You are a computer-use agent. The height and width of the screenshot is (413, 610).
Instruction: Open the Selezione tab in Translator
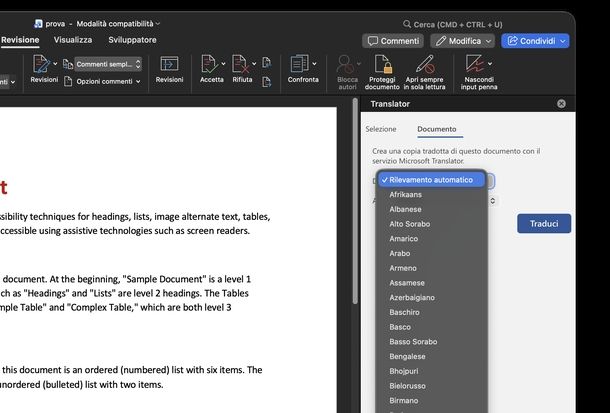(380, 129)
